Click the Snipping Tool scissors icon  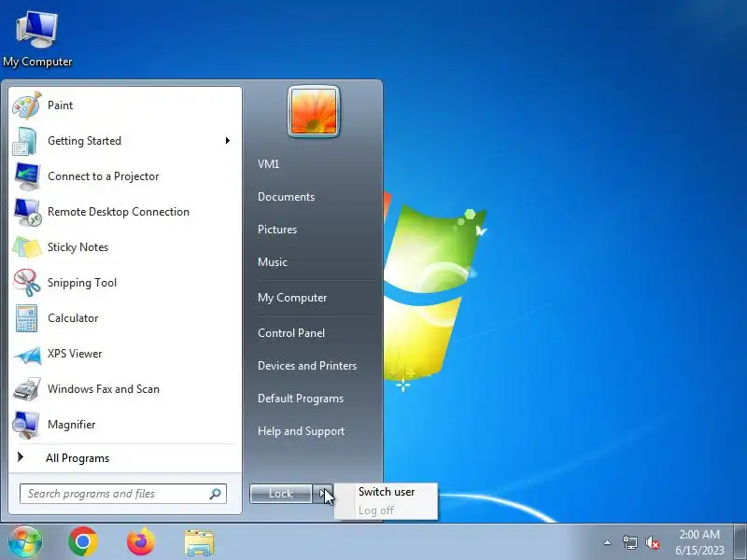coord(27,283)
